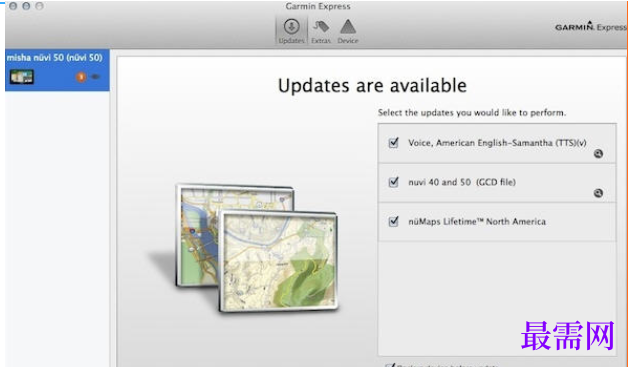Viewport: 633px width, 367px height.
Task: Select misha nüvi 50 device in sidebar
Action: tap(57, 70)
